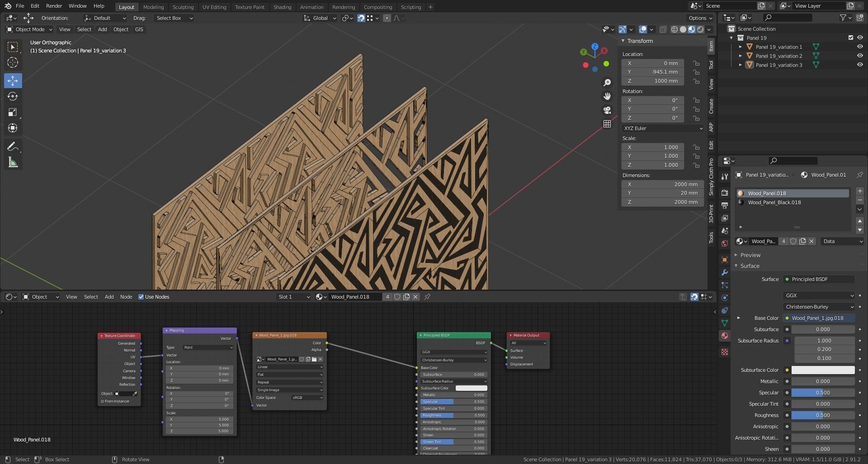868x464 pixels.
Task: Open Object Mode dropdown
Action: coord(29,29)
